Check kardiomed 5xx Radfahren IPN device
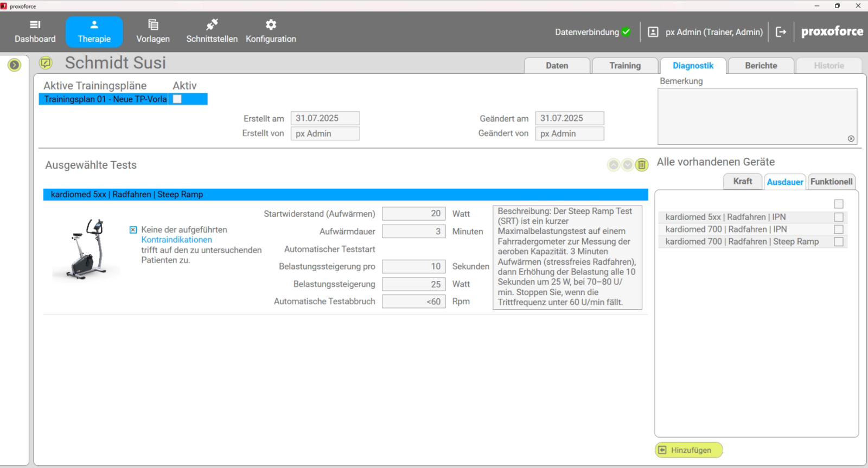 pos(838,217)
